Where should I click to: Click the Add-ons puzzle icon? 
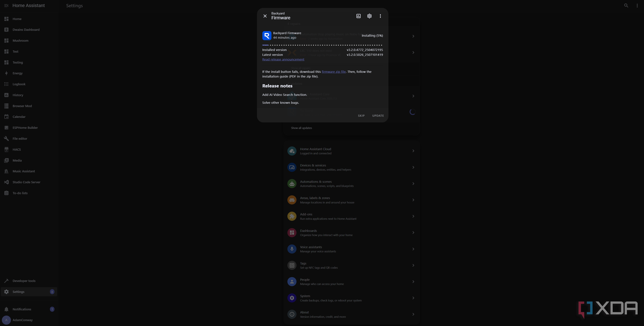click(292, 216)
